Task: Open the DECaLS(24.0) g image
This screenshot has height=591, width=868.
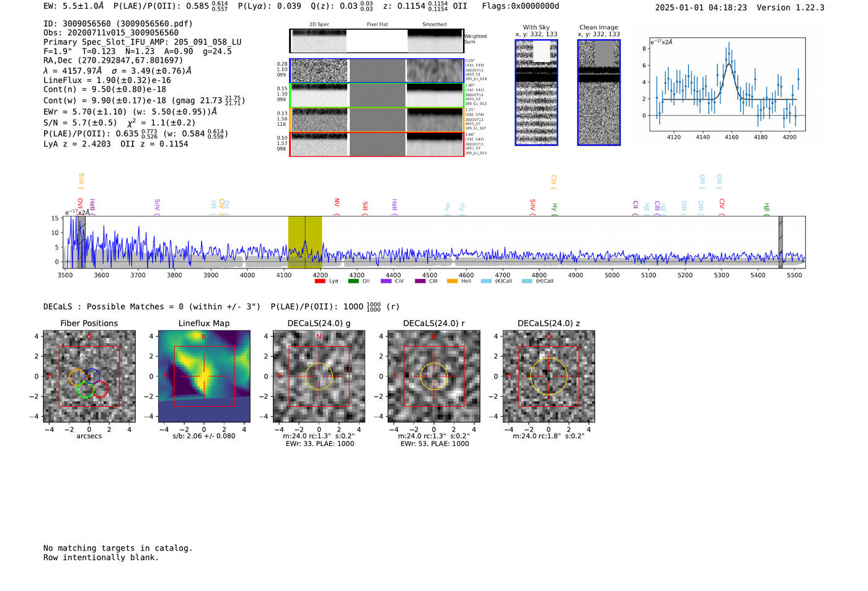Action: click(x=319, y=377)
